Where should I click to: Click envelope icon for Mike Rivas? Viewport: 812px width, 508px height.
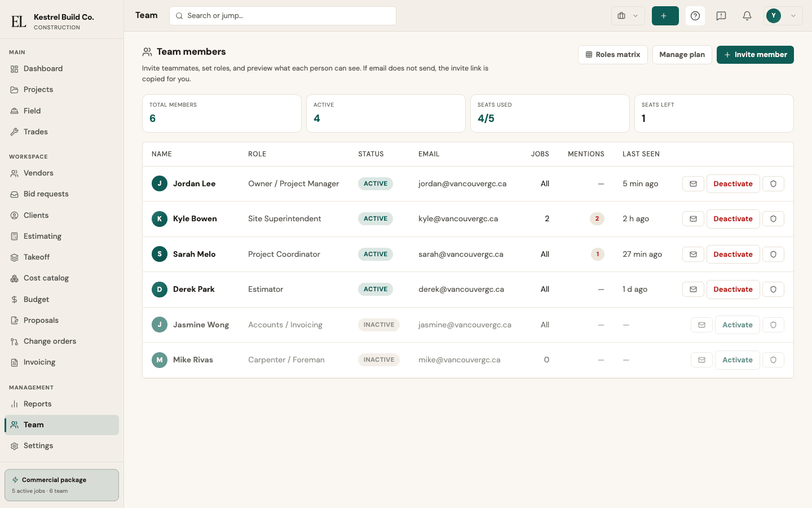click(x=701, y=360)
